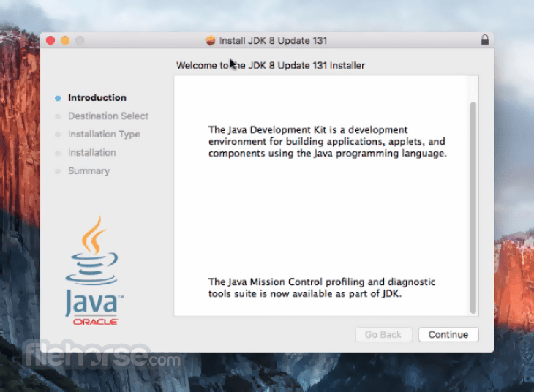Select the Installation Type step

(104, 134)
